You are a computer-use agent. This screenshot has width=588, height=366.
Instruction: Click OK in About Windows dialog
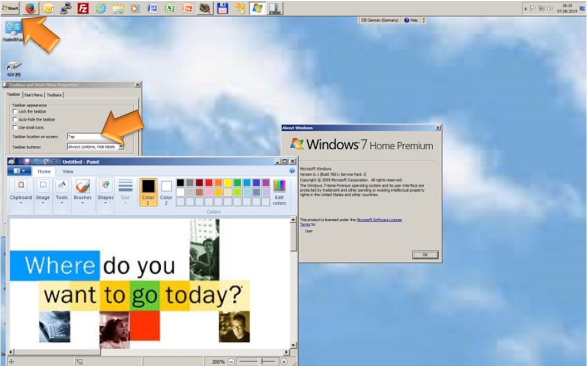click(x=425, y=255)
